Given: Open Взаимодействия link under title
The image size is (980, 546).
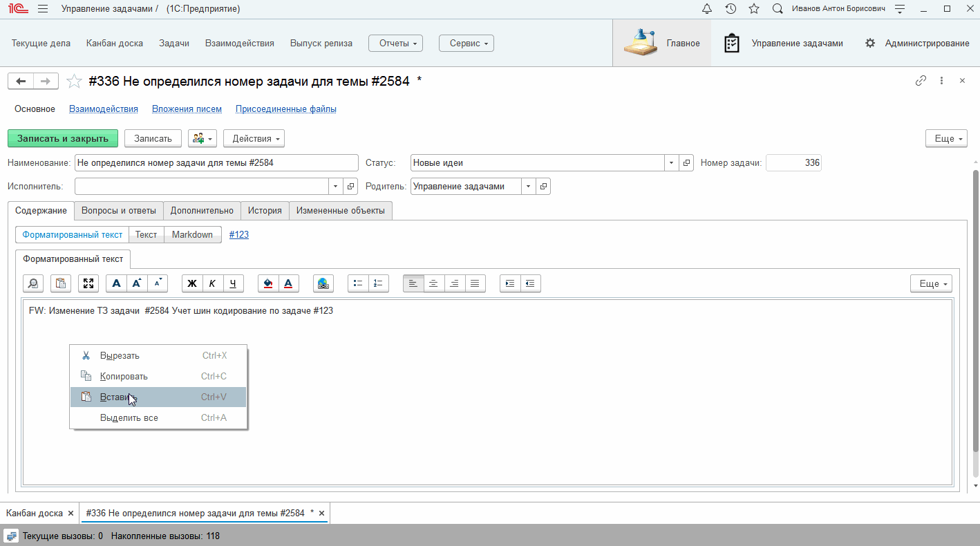Looking at the screenshot, I should 104,109.
